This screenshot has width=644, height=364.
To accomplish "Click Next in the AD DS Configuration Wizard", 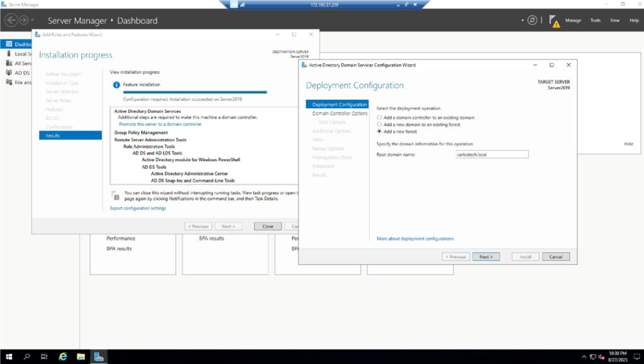I will (x=486, y=257).
